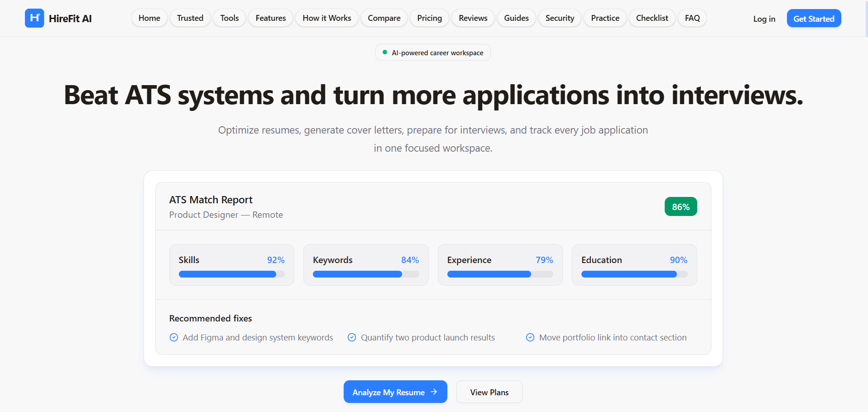Click the HireFit AI brand name
This screenshot has height=412, width=868.
(x=70, y=19)
